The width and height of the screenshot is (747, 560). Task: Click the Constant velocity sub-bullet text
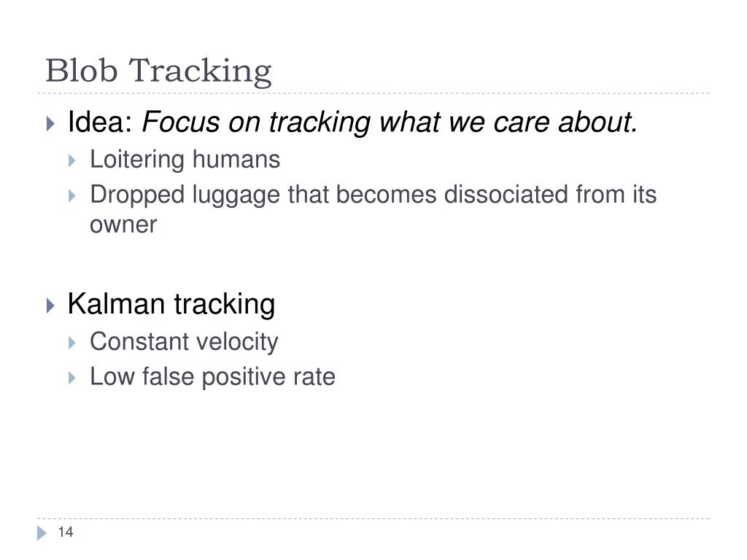click(184, 343)
